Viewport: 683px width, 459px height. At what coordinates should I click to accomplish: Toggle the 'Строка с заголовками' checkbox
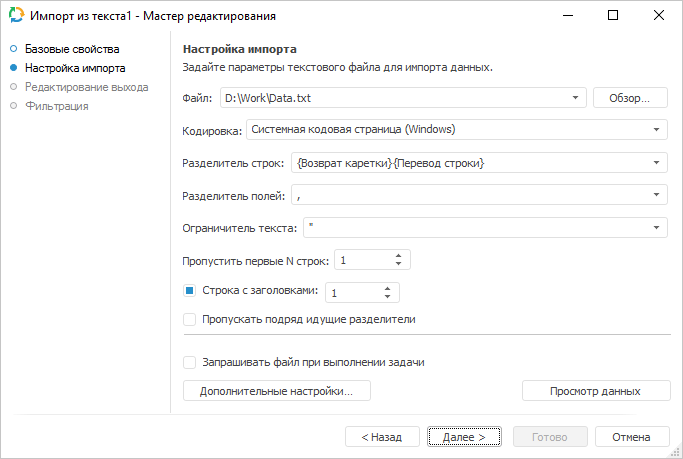coord(190,291)
